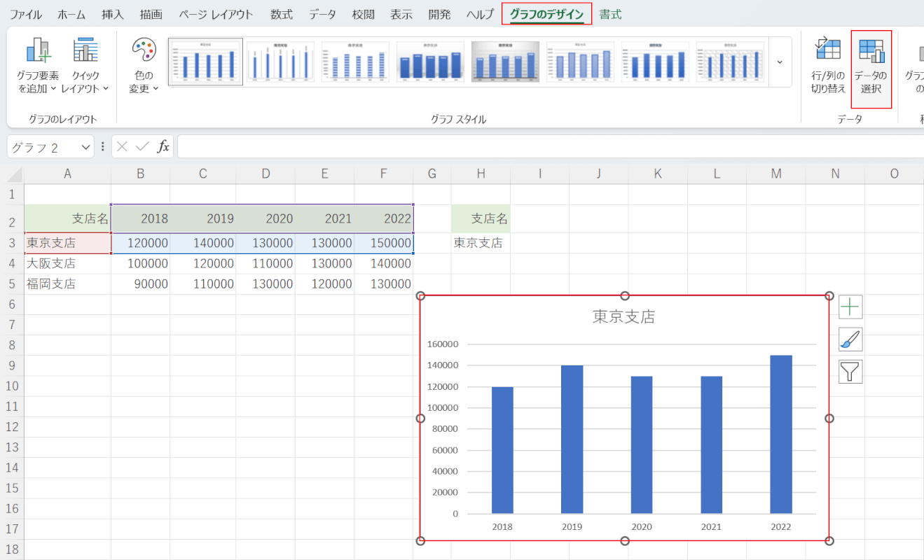Open the 色の変更 (Change Colors) palette
Image resolution: width=924 pixels, height=560 pixels.
pyautogui.click(x=144, y=69)
